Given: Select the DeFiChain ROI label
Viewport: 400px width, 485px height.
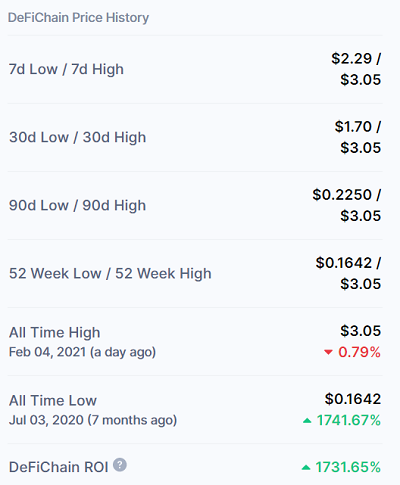Looking at the screenshot, I should tap(59, 467).
